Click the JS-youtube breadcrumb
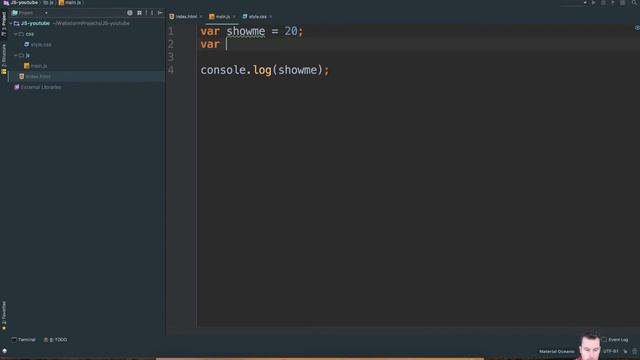This screenshot has height=360, width=640. tap(20, 2)
